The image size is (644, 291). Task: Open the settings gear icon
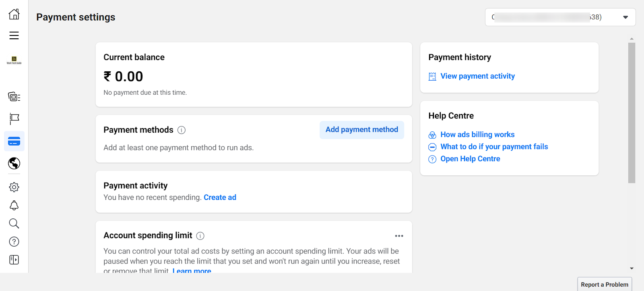(x=14, y=187)
